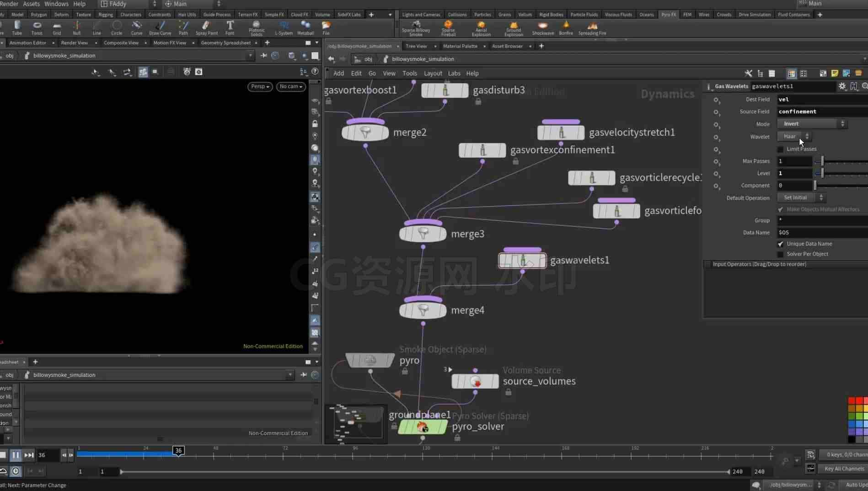868x491 pixels.
Task: Select the gasvelocitystretch1 node
Action: (x=561, y=133)
